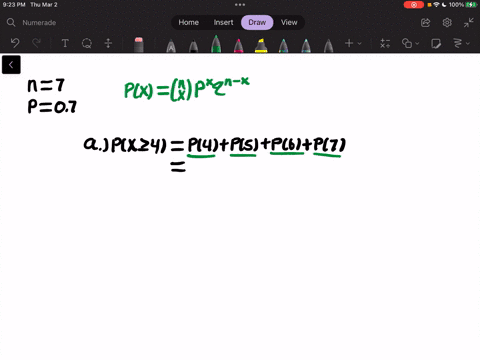Select the Lasso select tool
This screenshot has height=360, width=480.
87,43
